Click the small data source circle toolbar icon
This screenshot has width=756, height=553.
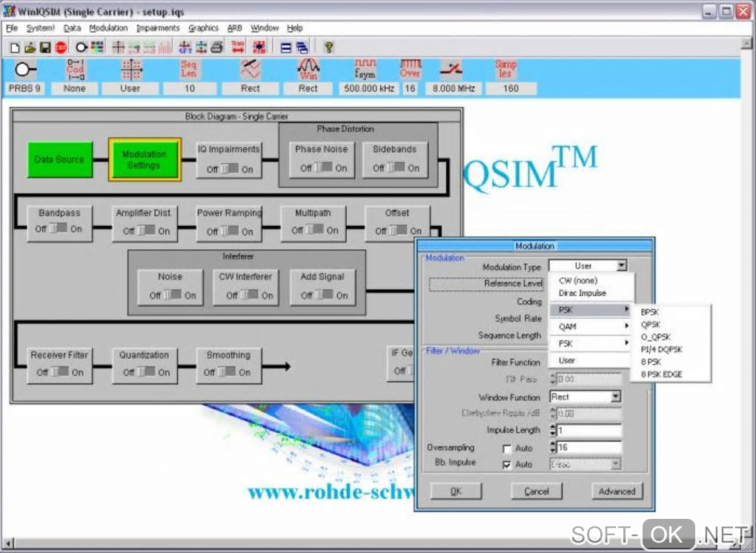click(x=82, y=47)
